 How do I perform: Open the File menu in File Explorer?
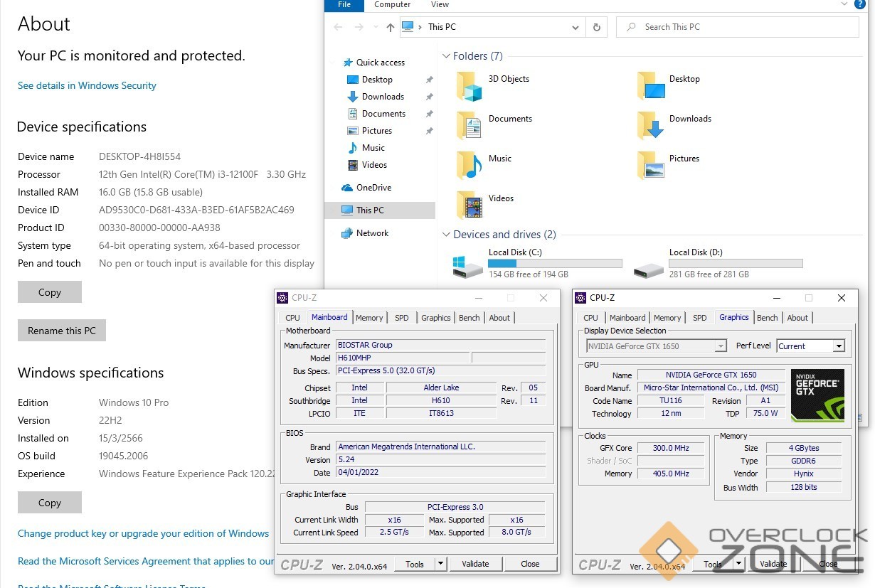344,5
